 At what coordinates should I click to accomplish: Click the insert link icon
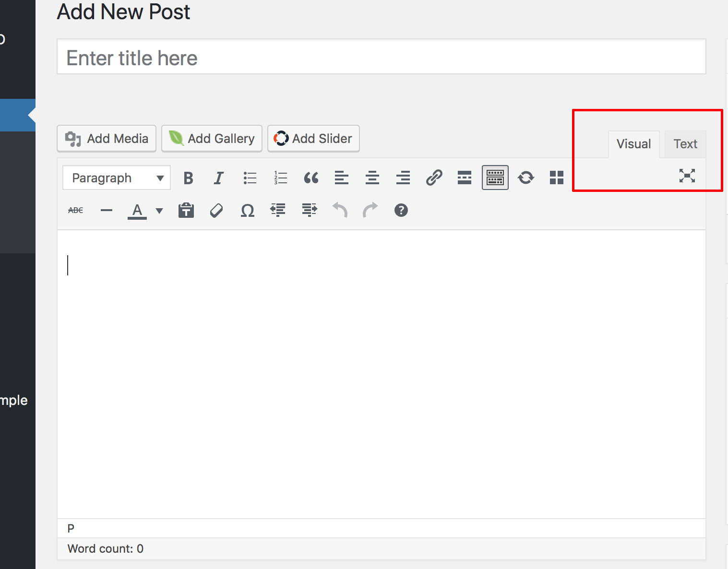coord(434,178)
